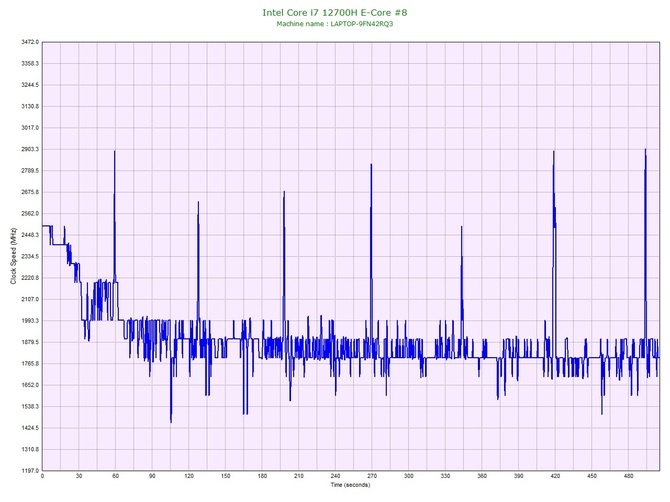Image resolution: width=670 pixels, height=502 pixels.
Task: Click the 420 tick on the time axis
Action: [x=555, y=476]
